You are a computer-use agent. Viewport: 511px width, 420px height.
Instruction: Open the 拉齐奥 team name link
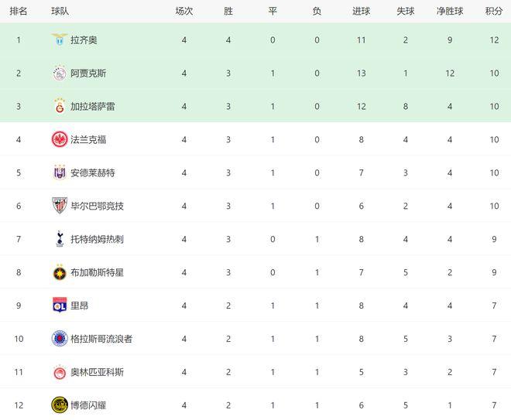(x=84, y=40)
